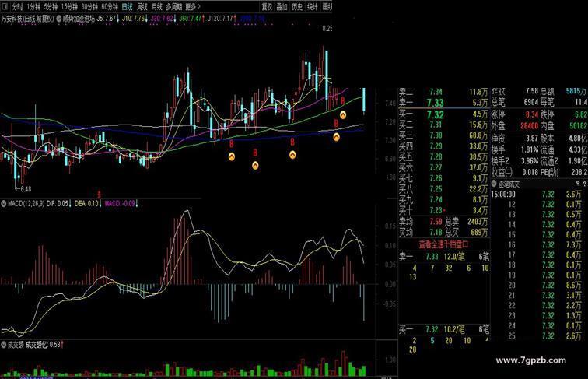This screenshot has height=379, width=588.
Task: Click the 买二 row price 7.31
Action: tap(436, 125)
